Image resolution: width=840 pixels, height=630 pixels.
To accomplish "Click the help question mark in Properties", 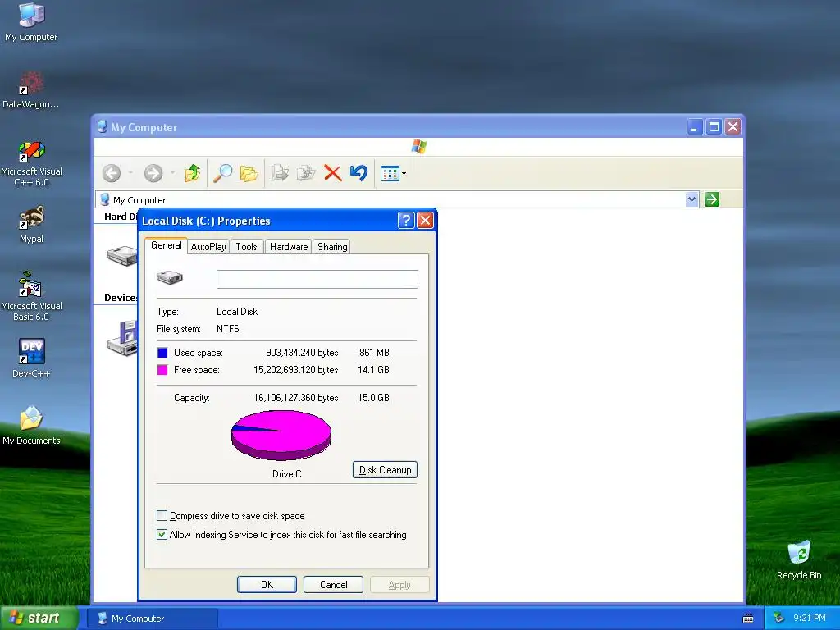I will pos(406,220).
